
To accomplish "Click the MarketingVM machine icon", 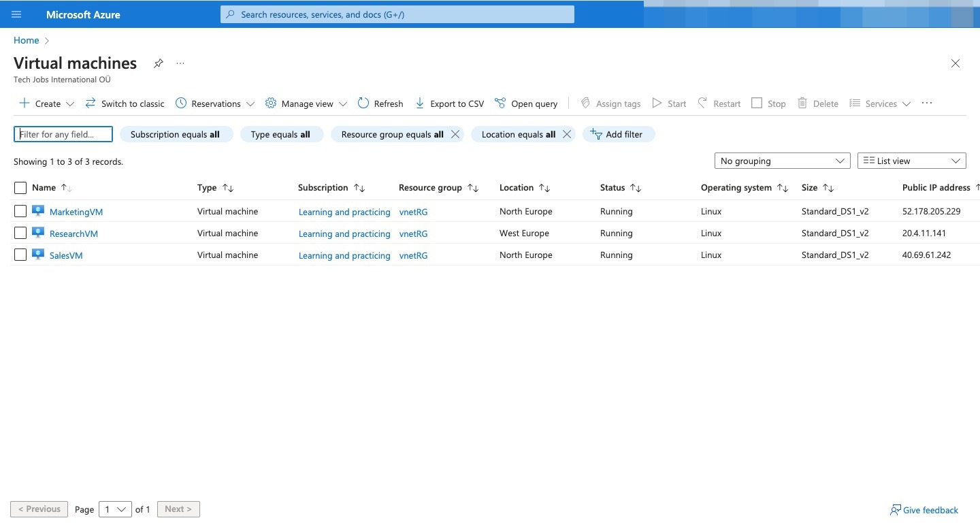I will coord(38,212).
